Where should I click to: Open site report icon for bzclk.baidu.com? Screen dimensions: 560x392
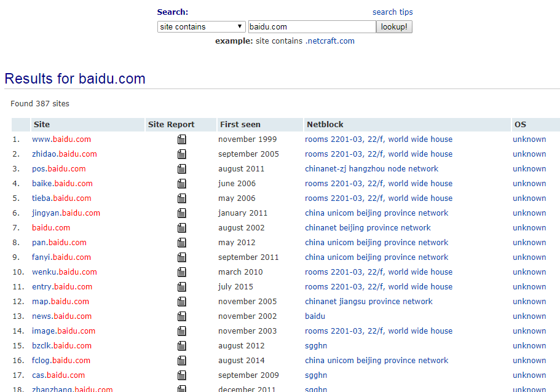182,346
